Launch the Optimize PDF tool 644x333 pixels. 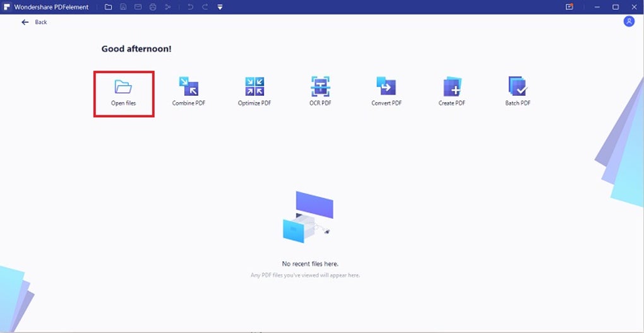[x=254, y=91]
